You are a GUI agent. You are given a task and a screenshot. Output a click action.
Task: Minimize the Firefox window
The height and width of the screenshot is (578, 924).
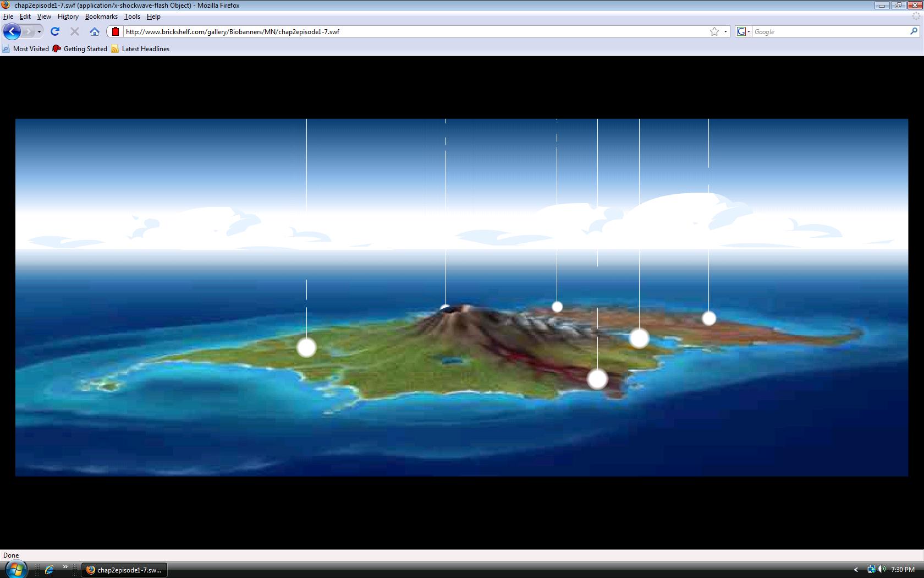coord(882,6)
